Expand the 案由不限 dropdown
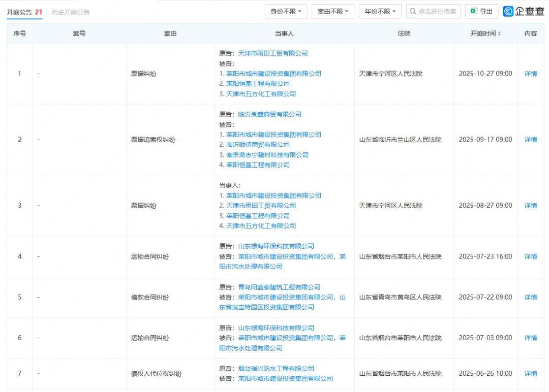549x392 pixels. tap(332, 11)
